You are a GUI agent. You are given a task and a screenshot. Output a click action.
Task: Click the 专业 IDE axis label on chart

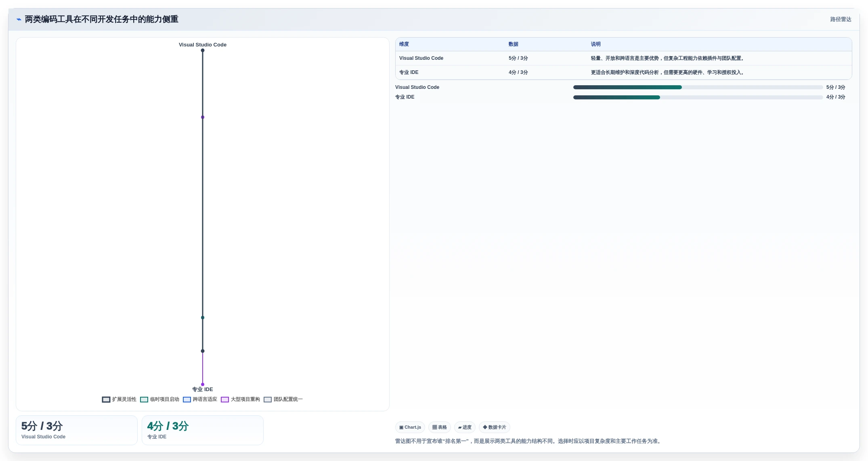[203, 389]
